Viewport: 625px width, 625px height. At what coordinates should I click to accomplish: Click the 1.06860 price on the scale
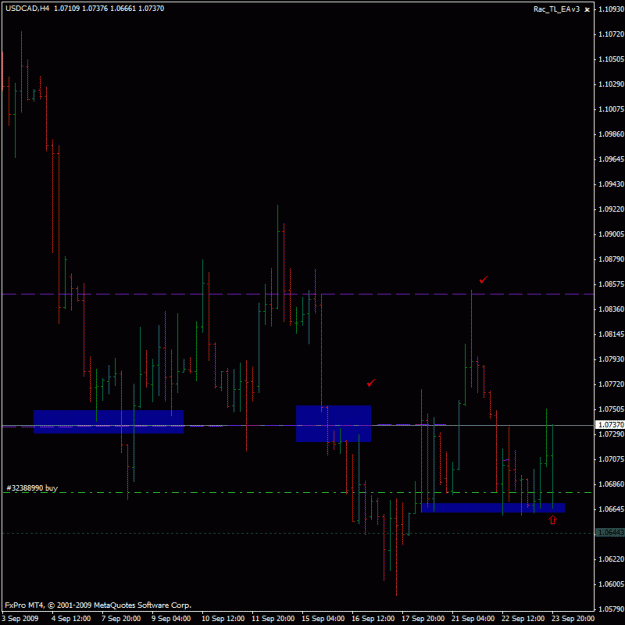pos(611,484)
